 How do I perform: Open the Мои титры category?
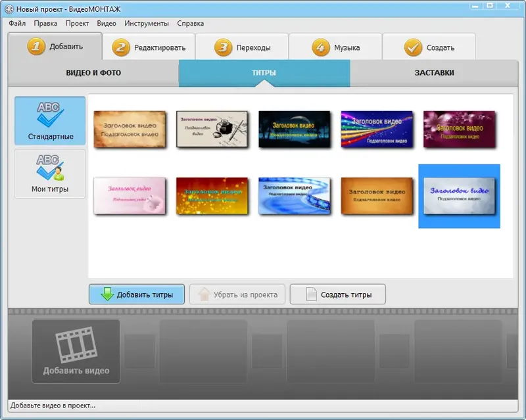click(50, 174)
